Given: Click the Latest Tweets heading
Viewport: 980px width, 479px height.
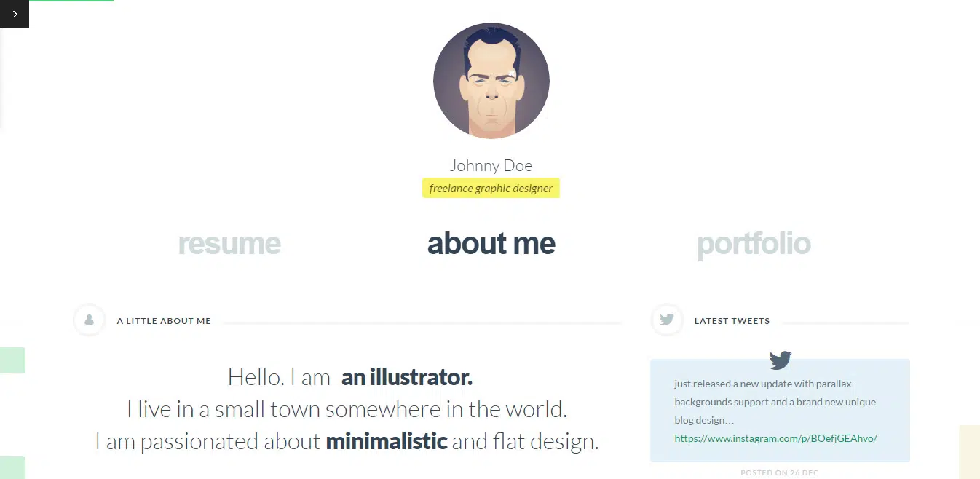Looking at the screenshot, I should click(x=732, y=321).
